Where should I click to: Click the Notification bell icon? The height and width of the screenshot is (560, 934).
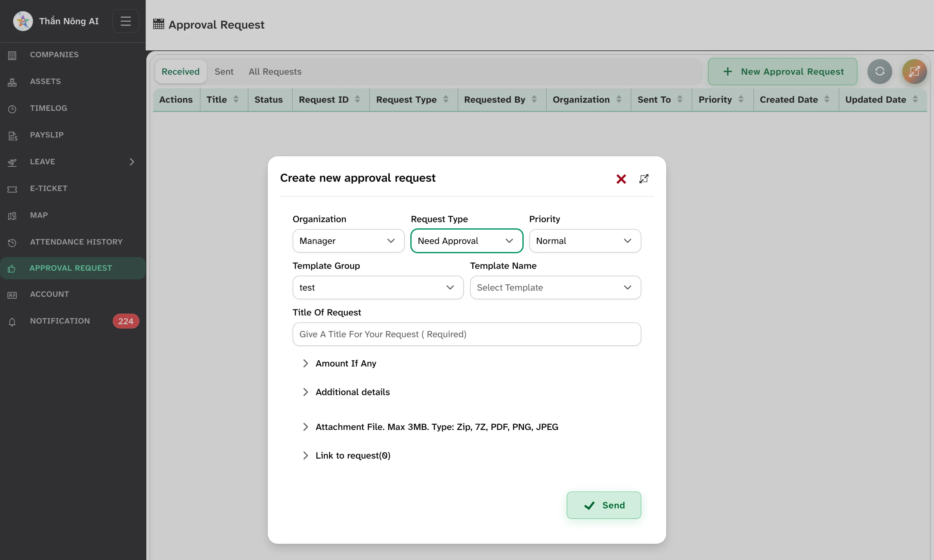(x=12, y=322)
